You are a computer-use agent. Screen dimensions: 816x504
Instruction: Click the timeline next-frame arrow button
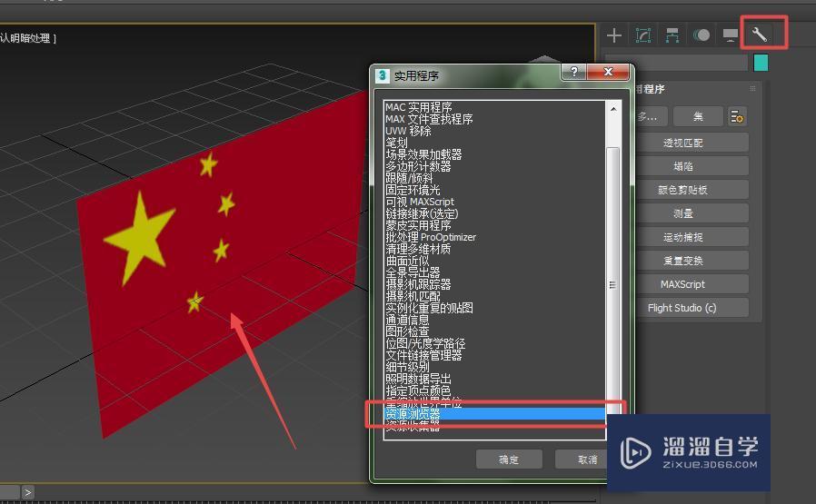click(27, 492)
